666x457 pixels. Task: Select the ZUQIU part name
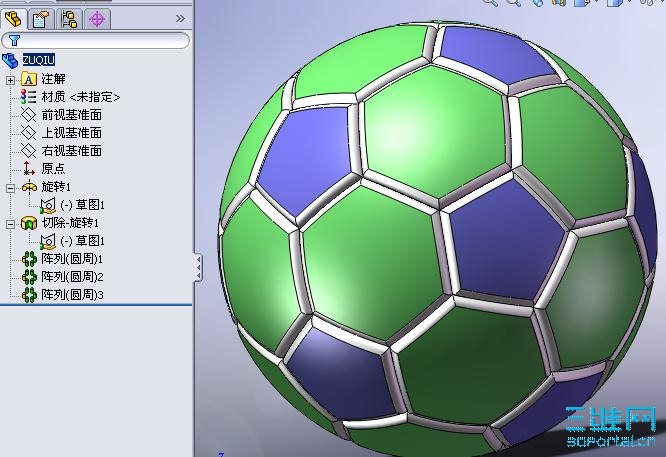tap(39, 60)
